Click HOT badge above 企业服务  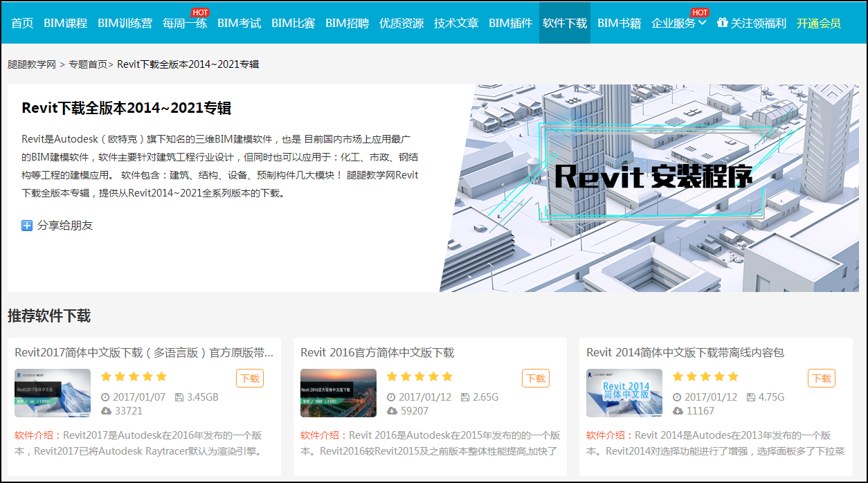point(700,12)
